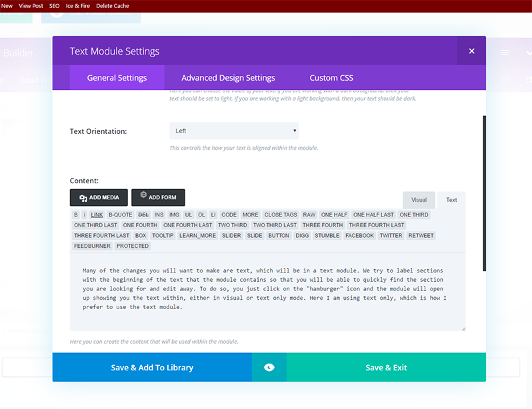Insert italic tag with I button
Screen dimensions: 532x409
(84, 214)
